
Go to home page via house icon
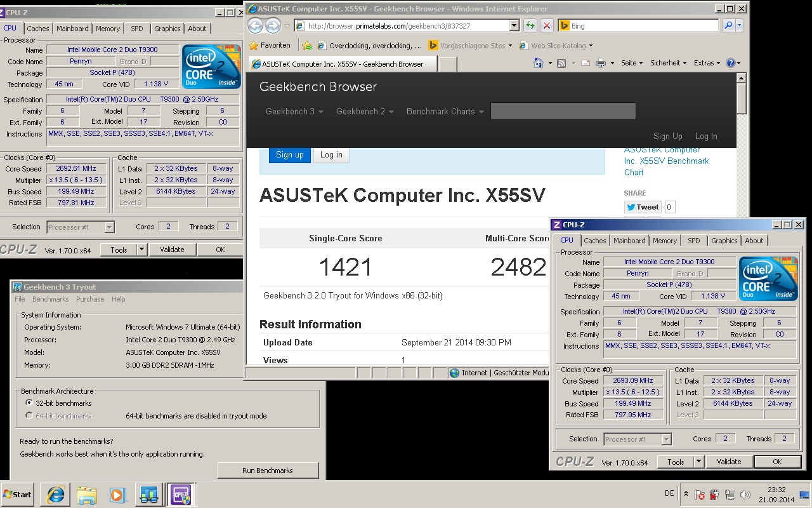point(539,63)
